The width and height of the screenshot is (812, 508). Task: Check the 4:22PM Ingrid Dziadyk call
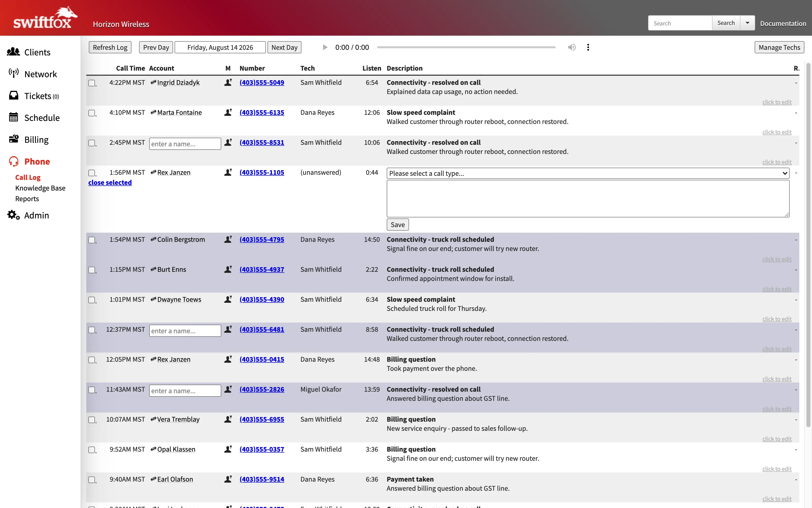point(92,83)
